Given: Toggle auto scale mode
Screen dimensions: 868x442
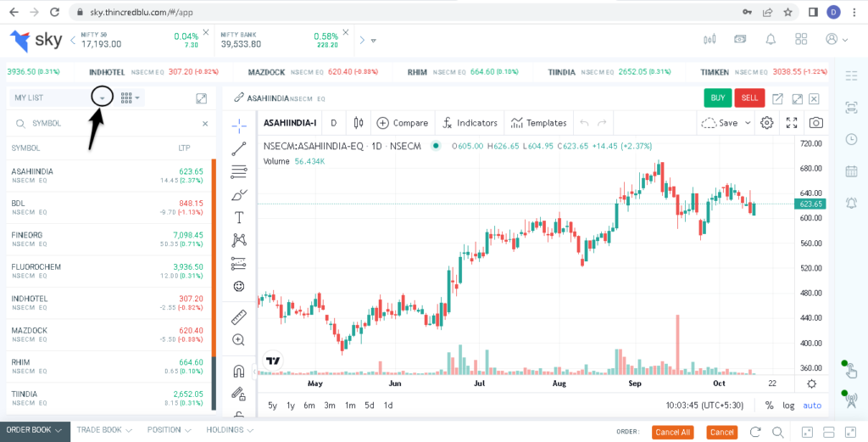Looking at the screenshot, I should coord(812,406).
